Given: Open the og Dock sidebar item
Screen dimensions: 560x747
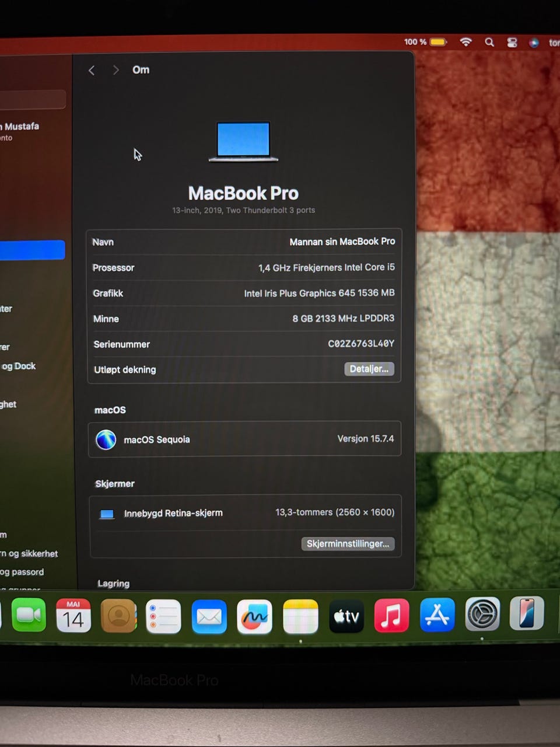Looking at the screenshot, I should click(19, 366).
